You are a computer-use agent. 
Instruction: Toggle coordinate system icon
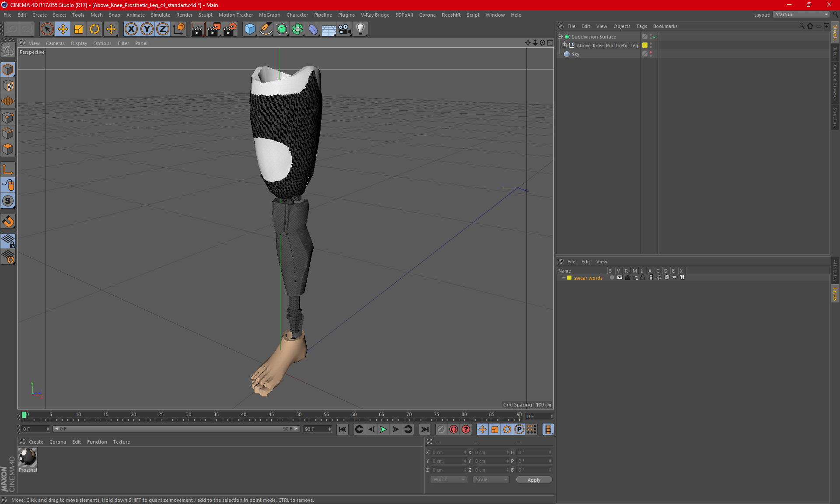pyautogui.click(x=179, y=29)
